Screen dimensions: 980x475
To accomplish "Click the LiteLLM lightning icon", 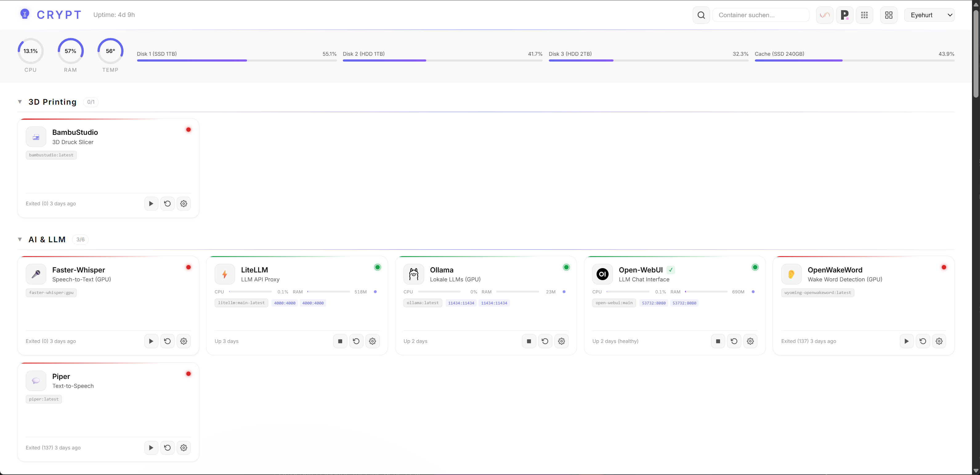I will 225,274.
